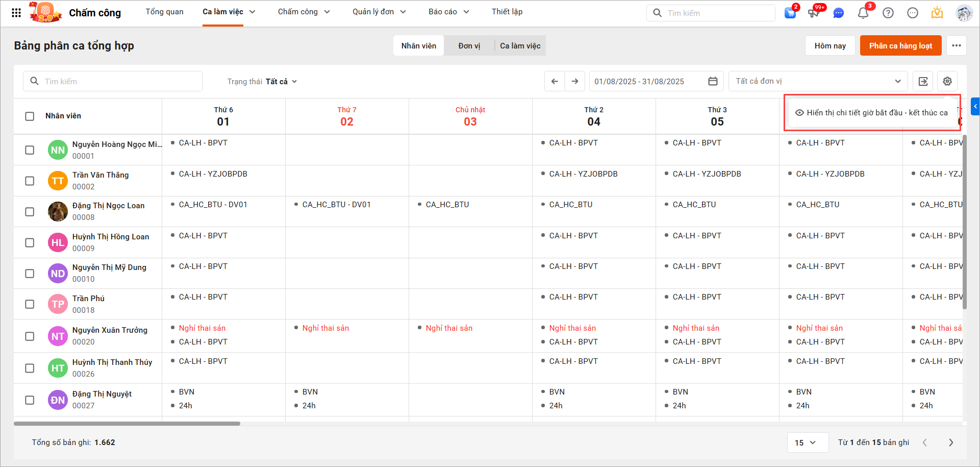This screenshot has height=467, width=980.
Task: Open the app launcher grid icon
Action: [x=16, y=13]
